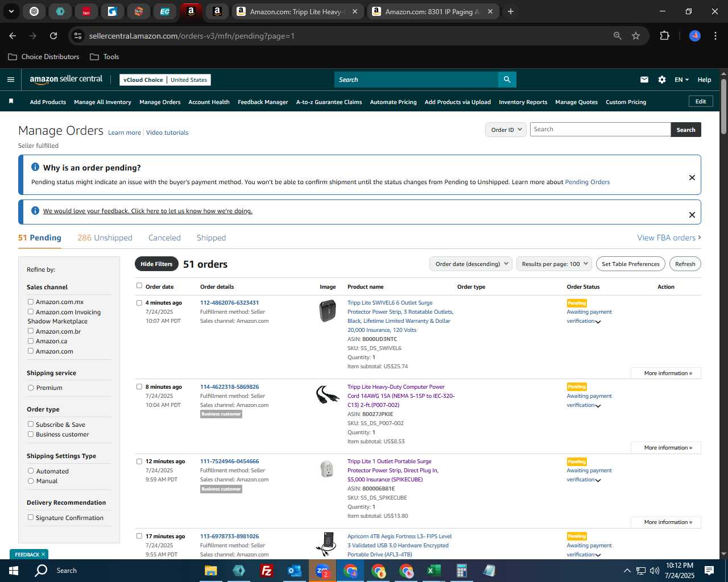Expand pending status details for order 112-4862076-6323431
Screen dimensions: 728x582
pos(598,322)
